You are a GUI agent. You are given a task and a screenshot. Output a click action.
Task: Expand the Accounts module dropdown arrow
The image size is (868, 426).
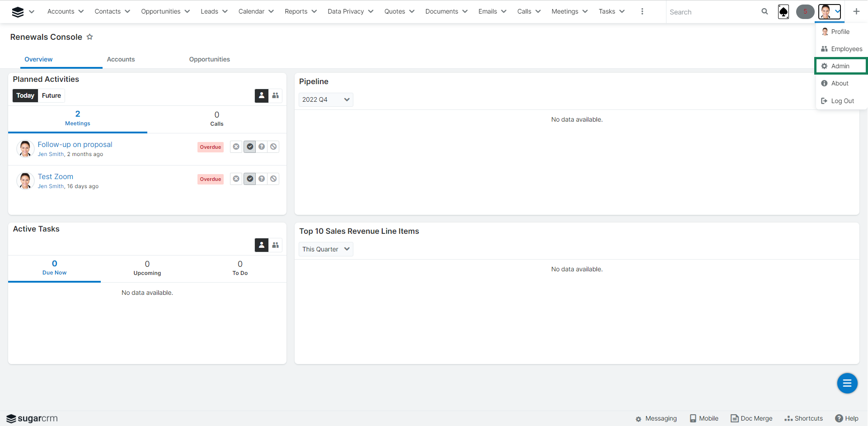pos(81,12)
